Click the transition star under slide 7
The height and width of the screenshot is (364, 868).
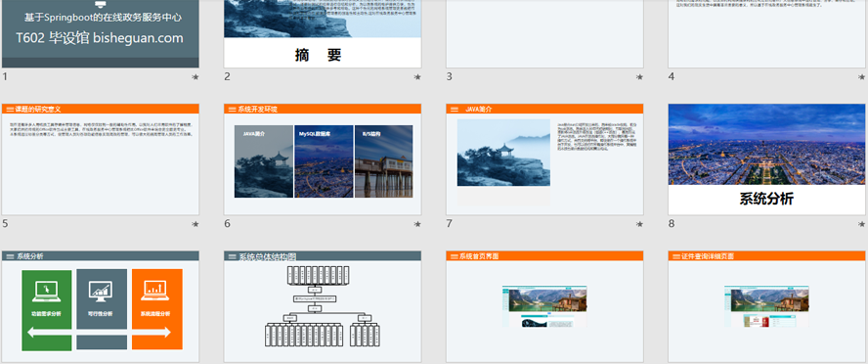(639, 224)
